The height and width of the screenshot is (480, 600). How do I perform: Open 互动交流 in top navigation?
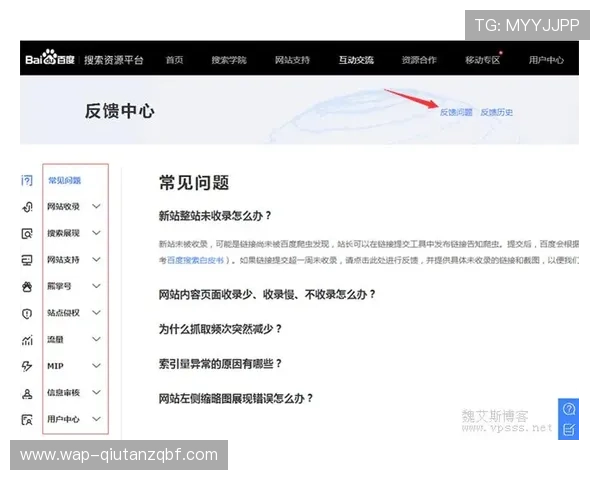point(356,60)
